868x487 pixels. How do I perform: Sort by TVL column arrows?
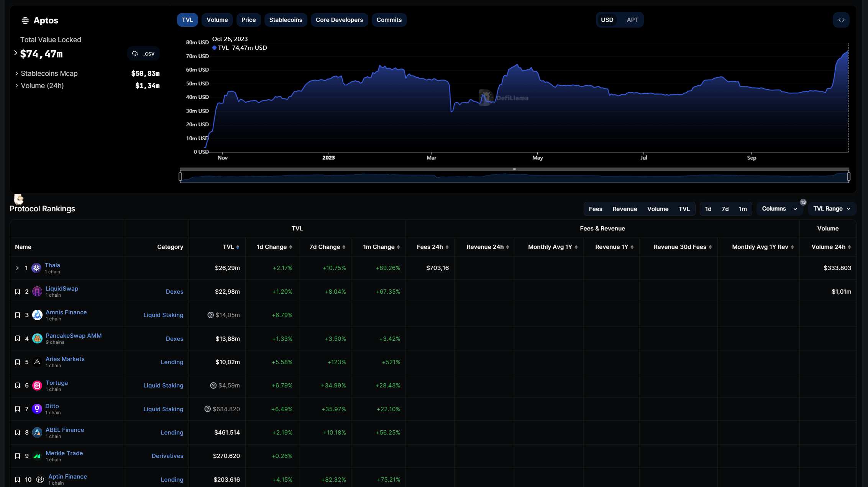click(238, 247)
